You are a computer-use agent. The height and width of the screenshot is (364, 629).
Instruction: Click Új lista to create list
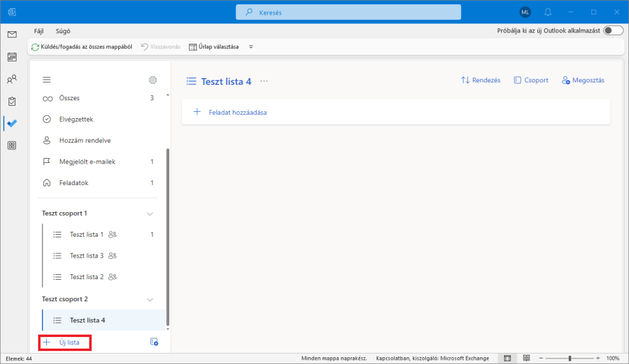click(x=65, y=342)
